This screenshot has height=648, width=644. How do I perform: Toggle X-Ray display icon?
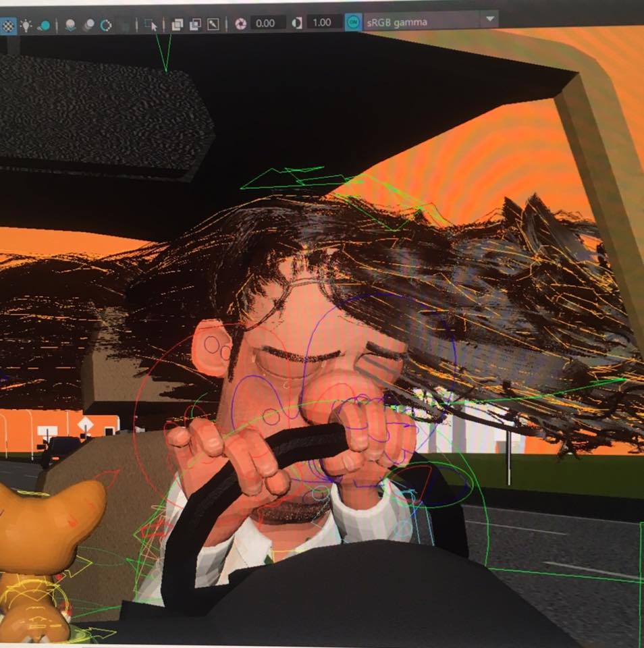pos(178,24)
